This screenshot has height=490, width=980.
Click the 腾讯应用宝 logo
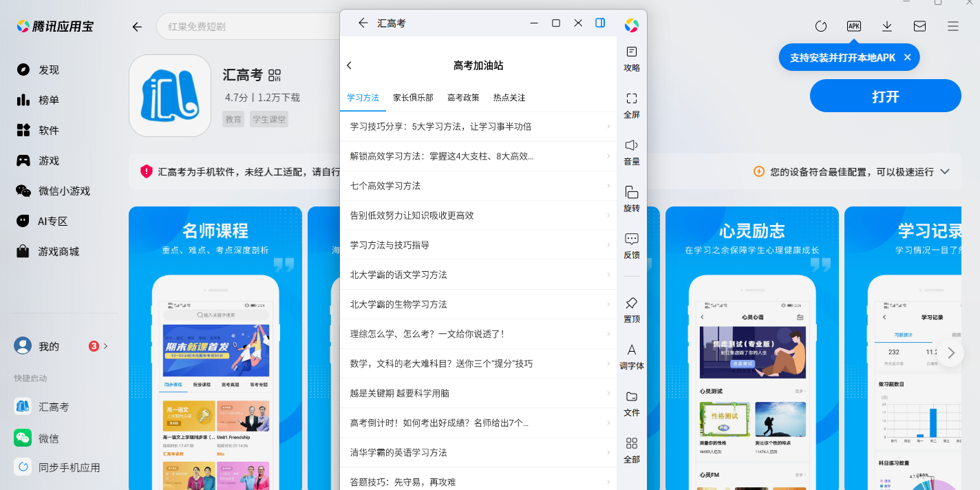coord(55,27)
